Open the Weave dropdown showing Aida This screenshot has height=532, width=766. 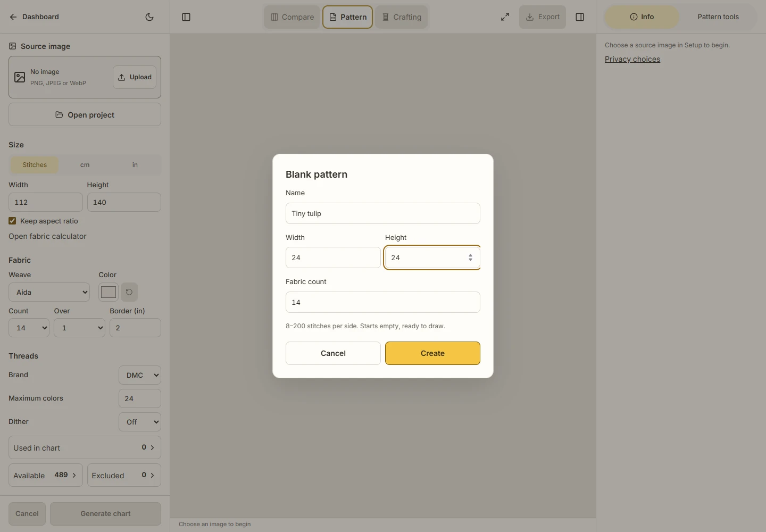[x=49, y=292]
